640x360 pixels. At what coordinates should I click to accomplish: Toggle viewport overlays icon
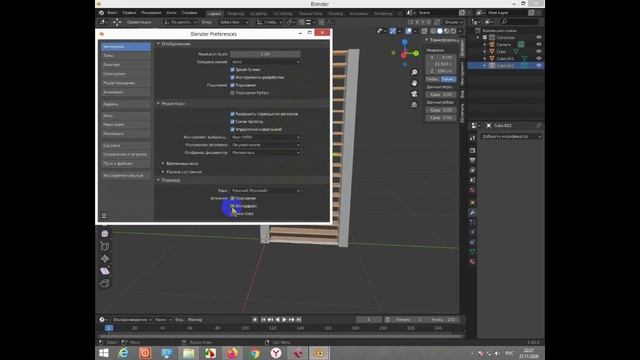pyautogui.click(x=409, y=31)
